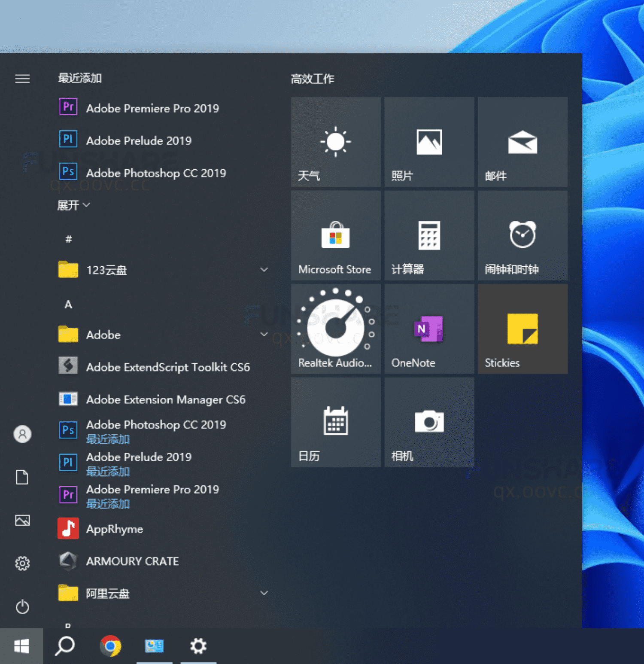Open the Calculator (计算器) tile

(x=429, y=235)
